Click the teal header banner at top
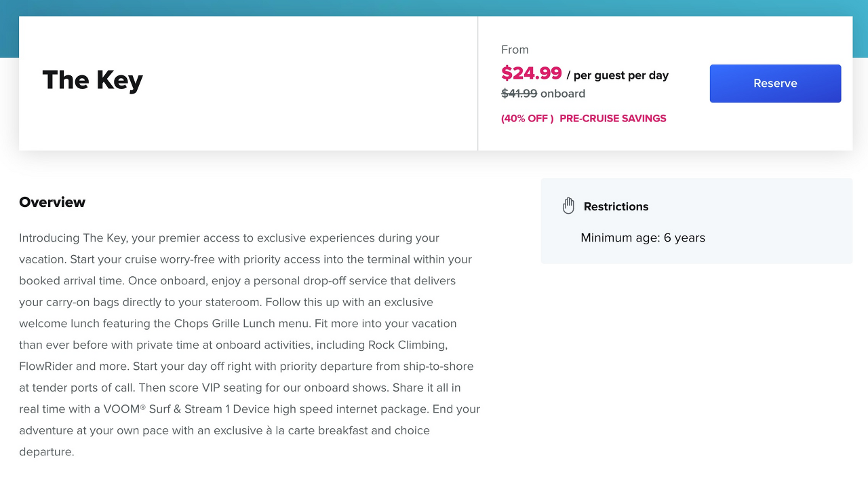The width and height of the screenshot is (868, 490). (434, 7)
